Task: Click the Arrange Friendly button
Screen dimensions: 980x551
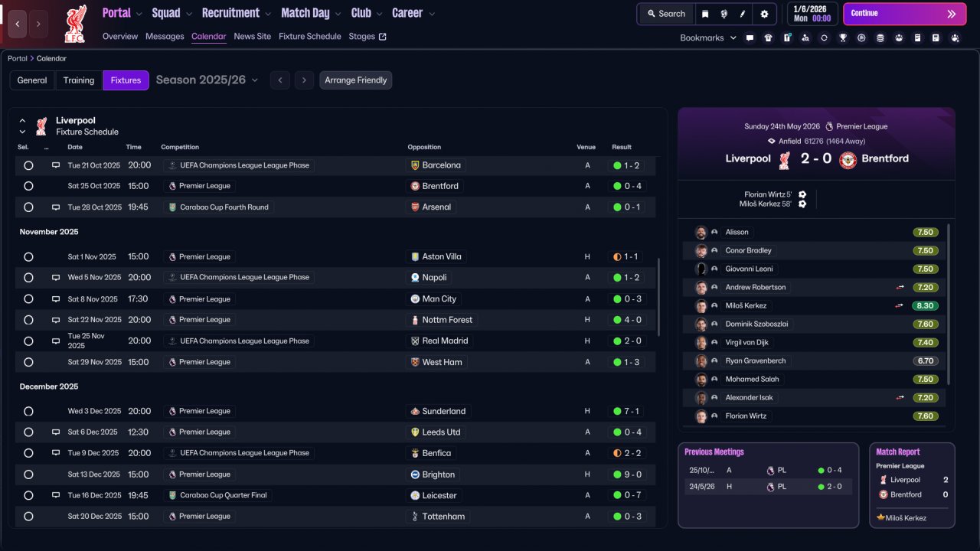Action: point(356,80)
